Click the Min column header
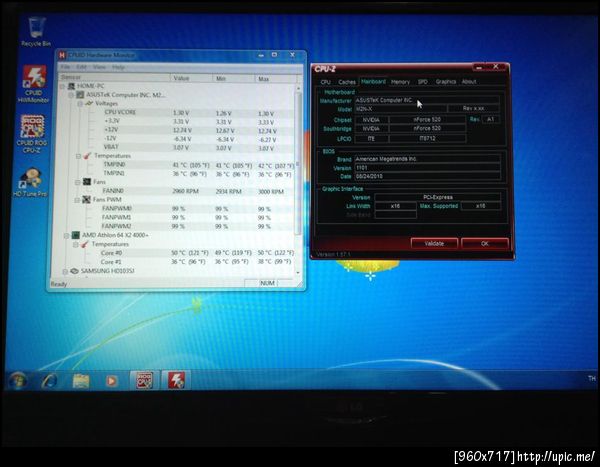The width and height of the screenshot is (600, 467). [x=233, y=78]
